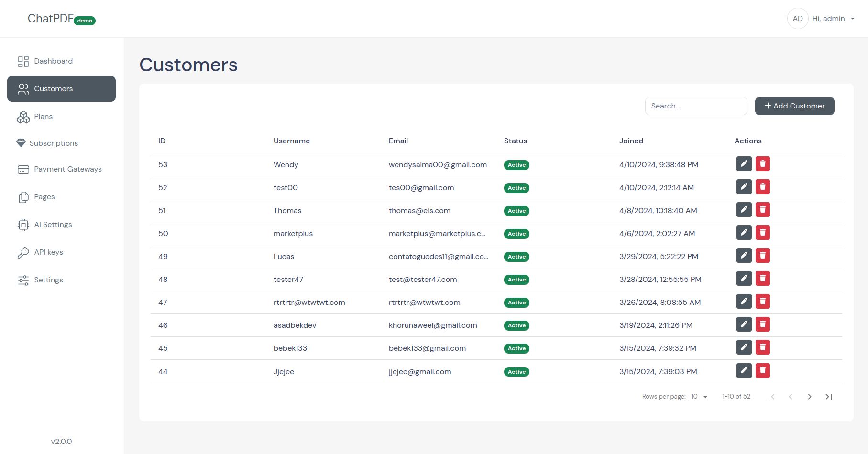The height and width of the screenshot is (454, 868).
Task: Open the Rows per page dropdown
Action: click(x=699, y=397)
